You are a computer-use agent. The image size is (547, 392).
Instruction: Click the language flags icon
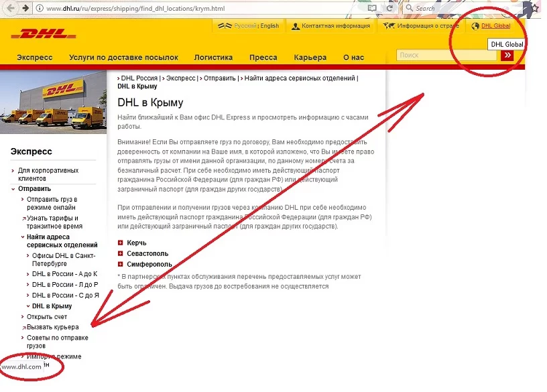coord(225,26)
